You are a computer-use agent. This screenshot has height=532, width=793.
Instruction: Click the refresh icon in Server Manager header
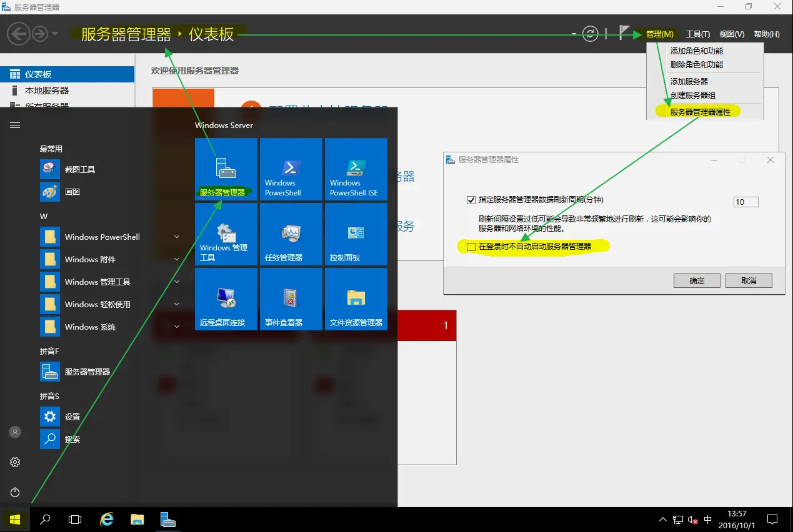(590, 34)
